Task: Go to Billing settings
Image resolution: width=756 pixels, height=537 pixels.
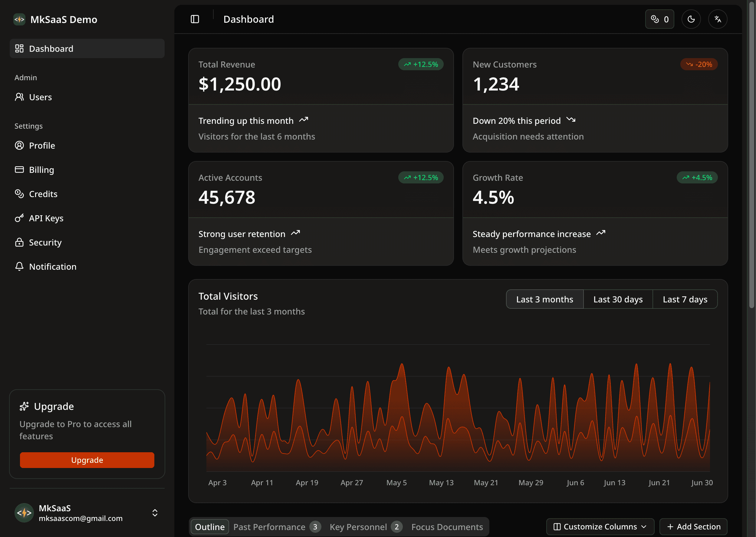Action: pos(41,170)
